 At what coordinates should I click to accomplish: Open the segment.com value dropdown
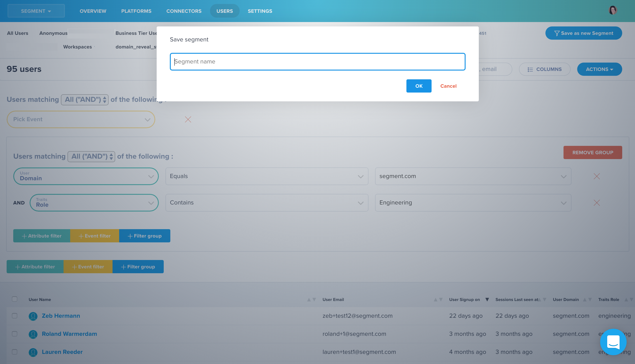coord(473,176)
